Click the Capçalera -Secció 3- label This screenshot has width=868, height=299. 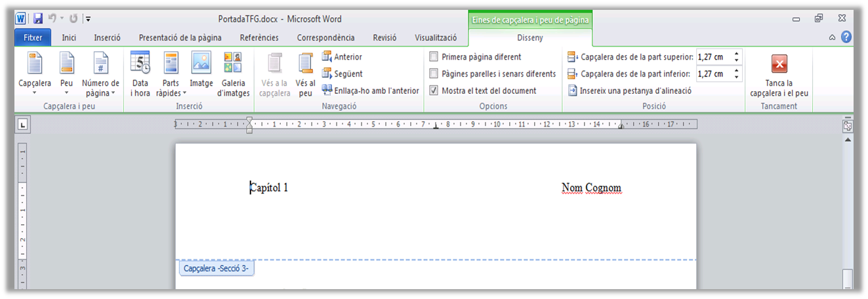coord(216,269)
